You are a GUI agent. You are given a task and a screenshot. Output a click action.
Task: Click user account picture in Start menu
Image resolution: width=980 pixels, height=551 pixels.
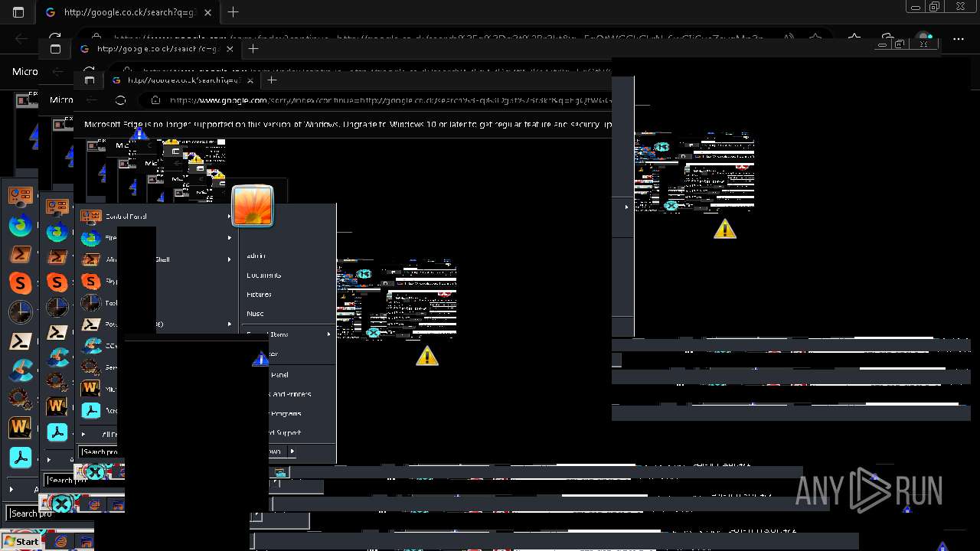coord(253,207)
